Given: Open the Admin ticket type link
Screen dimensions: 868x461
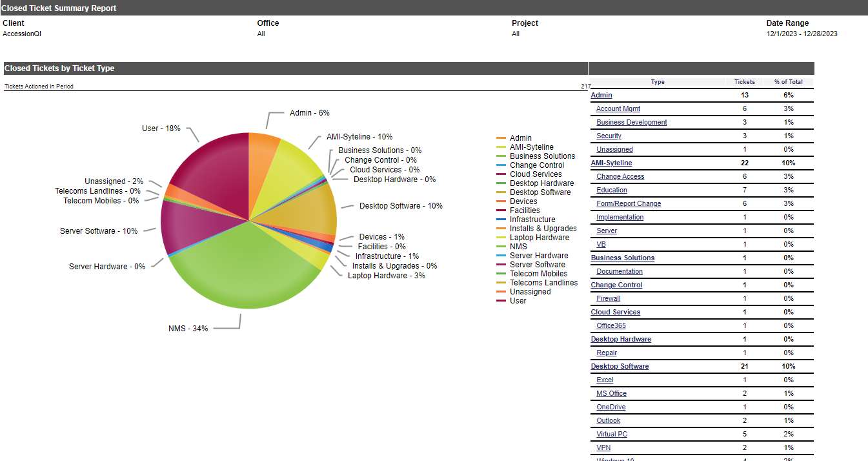Looking at the screenshot, I should point(601,95).
